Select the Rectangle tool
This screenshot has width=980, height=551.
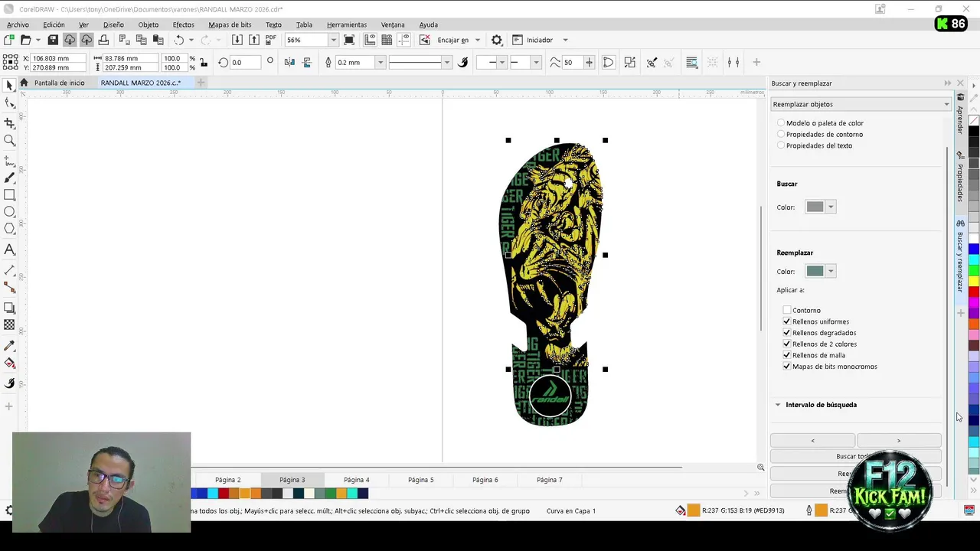tap(9, 195)
